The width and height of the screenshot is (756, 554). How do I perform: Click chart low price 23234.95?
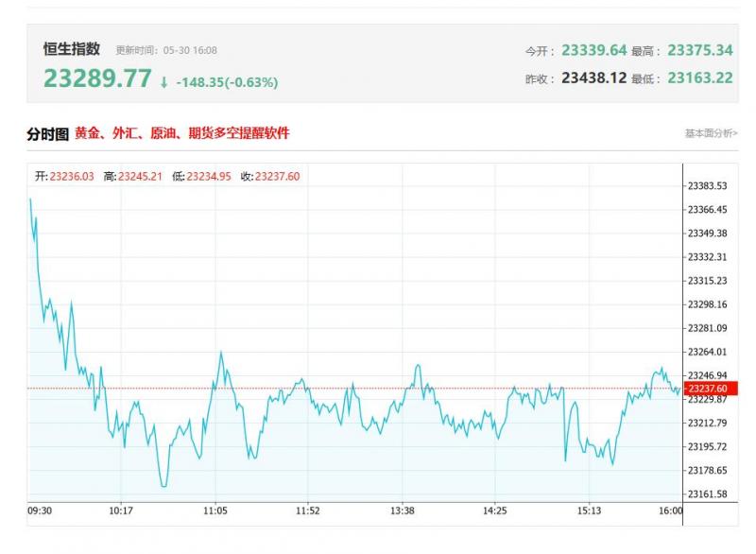click(x=209, y=177)
